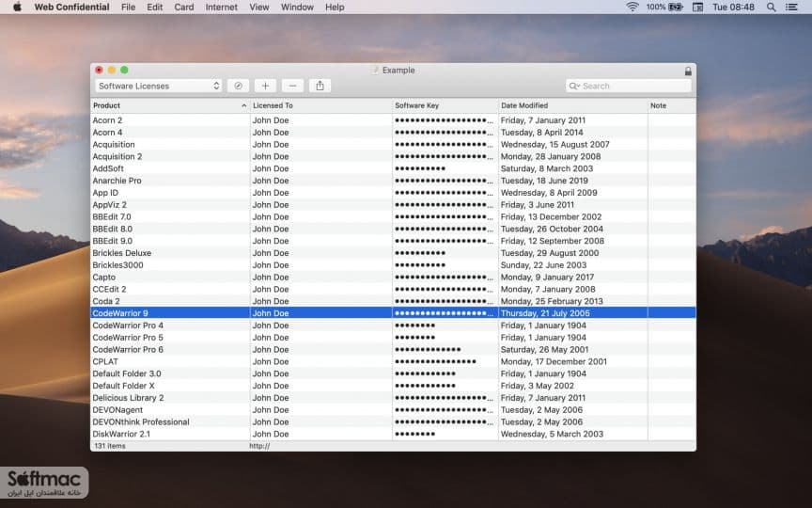
Task: Remove card with the minus button
Action: point(292,86)
